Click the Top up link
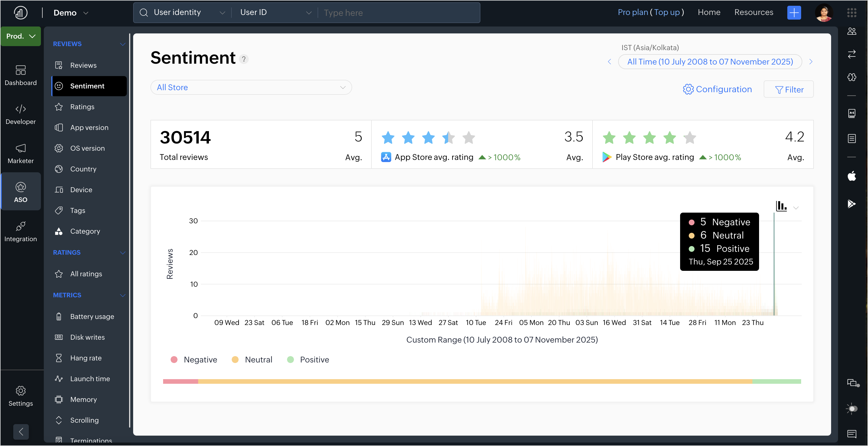The width and height of the screenshot is (868, 446). [x=667, y=12]
